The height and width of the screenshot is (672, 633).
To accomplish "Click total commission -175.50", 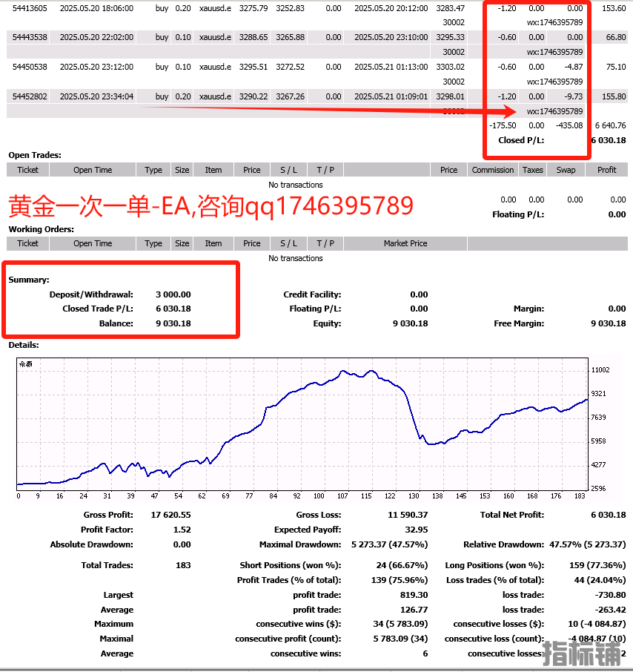I will coord(503,125).
